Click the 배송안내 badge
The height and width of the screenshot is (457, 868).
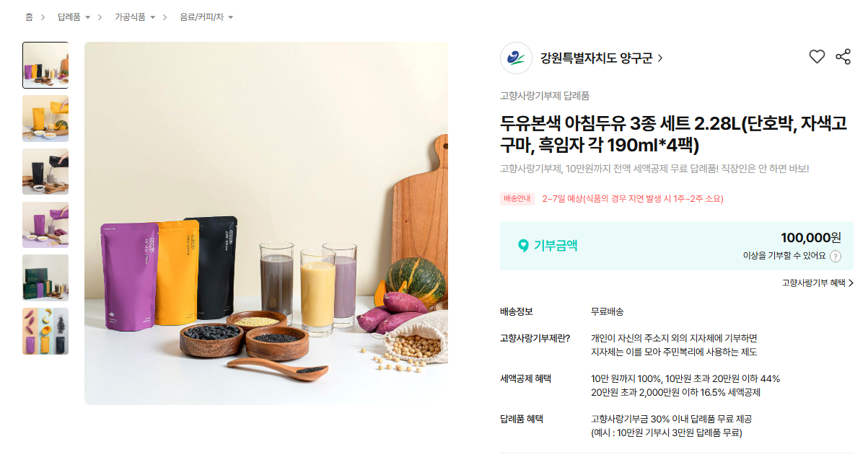[x=517, y=199]
